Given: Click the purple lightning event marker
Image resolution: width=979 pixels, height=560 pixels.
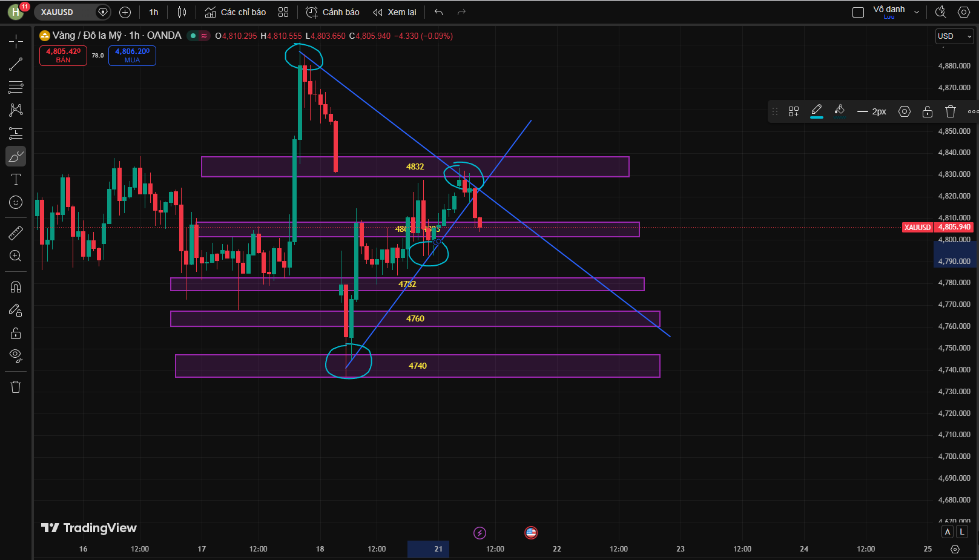Looking at the screenshot, I should [480, 533].
